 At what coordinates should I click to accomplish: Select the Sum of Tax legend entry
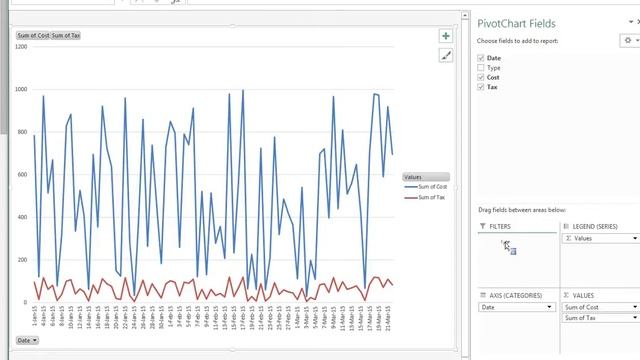point(424,197)
